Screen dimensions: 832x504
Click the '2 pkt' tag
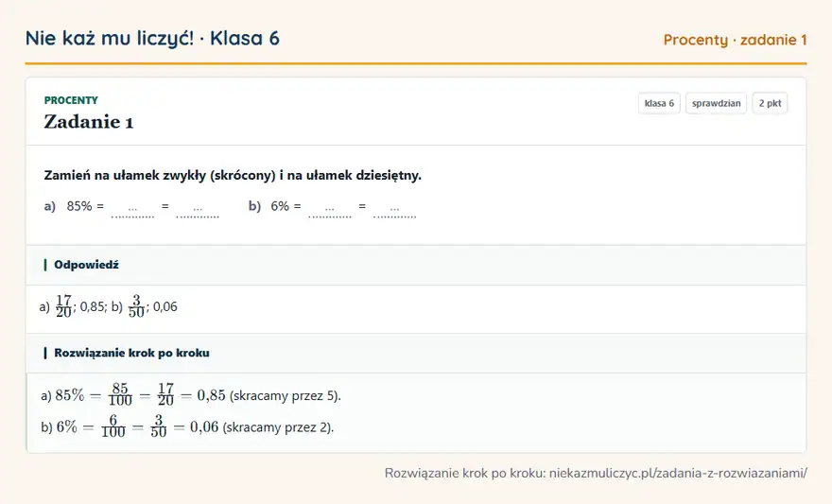pos(770,103)
